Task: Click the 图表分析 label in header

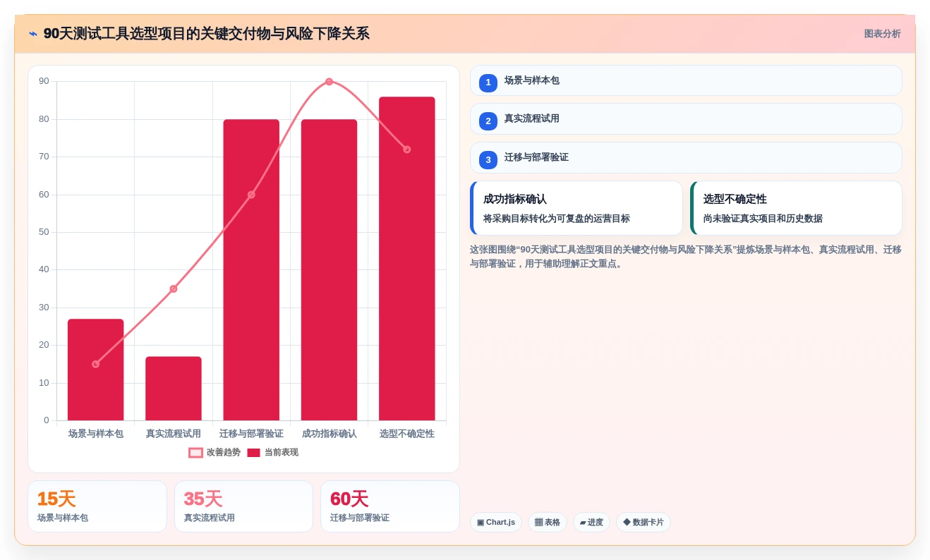Action: point(882,34)
